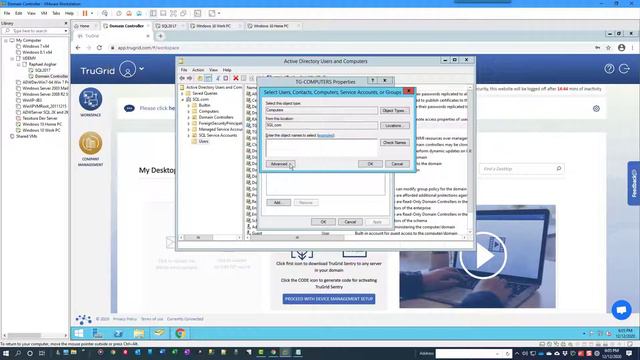Open the VMware VM menu
640x360 pixels.
click(x=44, y=13)
